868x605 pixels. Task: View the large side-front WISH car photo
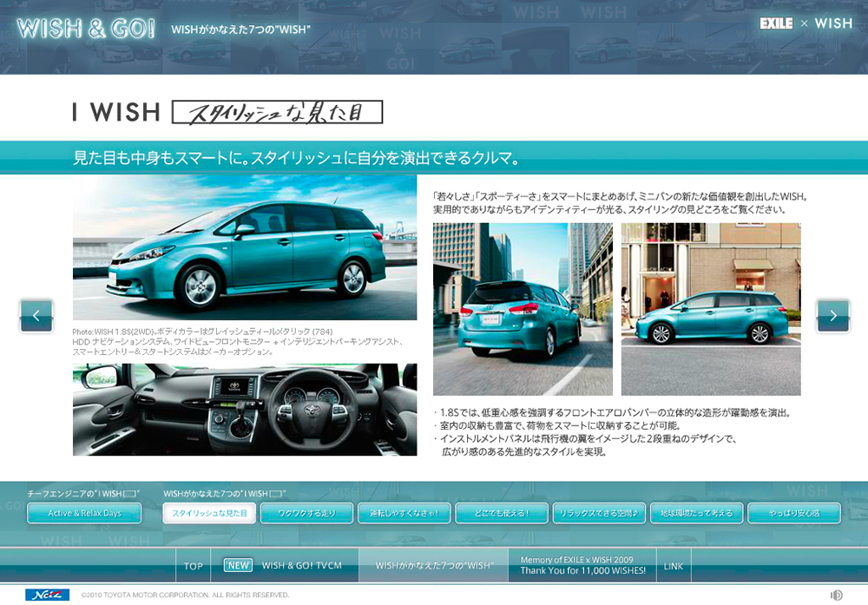coord(245,247)
